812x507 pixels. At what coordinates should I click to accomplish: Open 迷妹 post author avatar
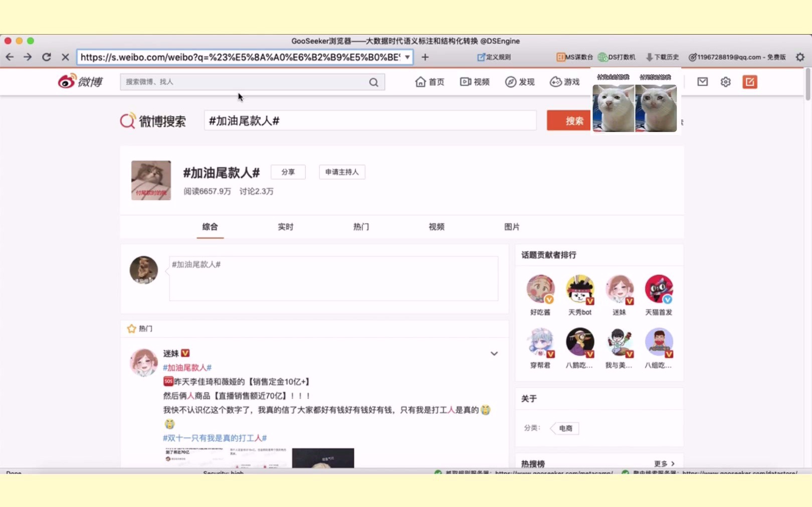144,362
